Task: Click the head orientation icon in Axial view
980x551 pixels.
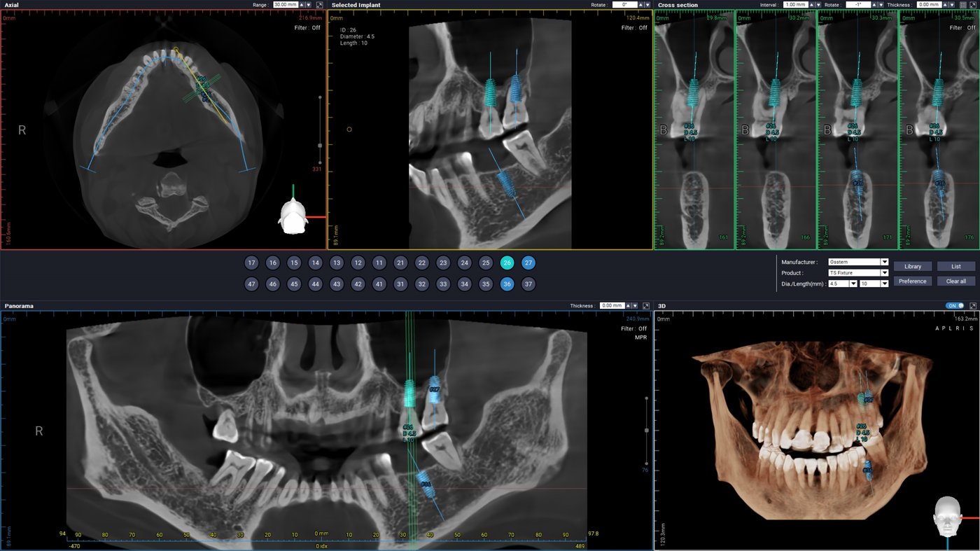Action: coord(293,215)
